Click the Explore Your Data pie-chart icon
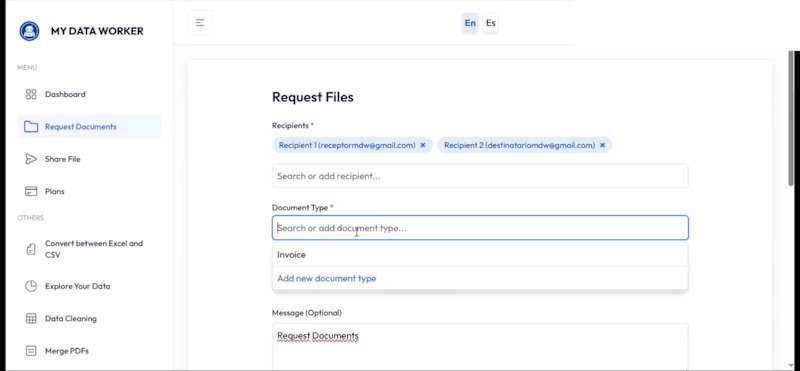Image resolution: width=800 pixels, height=371 pixels. (x=31, y=286)
